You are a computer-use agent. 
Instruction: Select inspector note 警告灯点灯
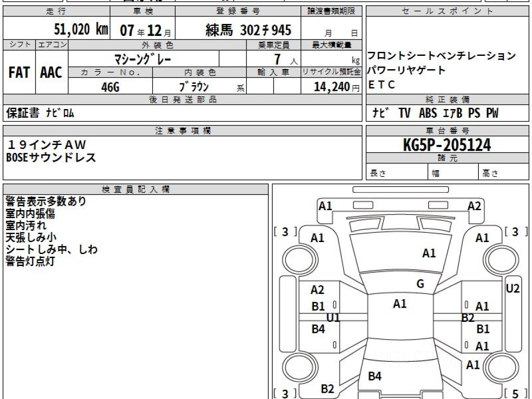pyautogui.click(x=30, y=262)
